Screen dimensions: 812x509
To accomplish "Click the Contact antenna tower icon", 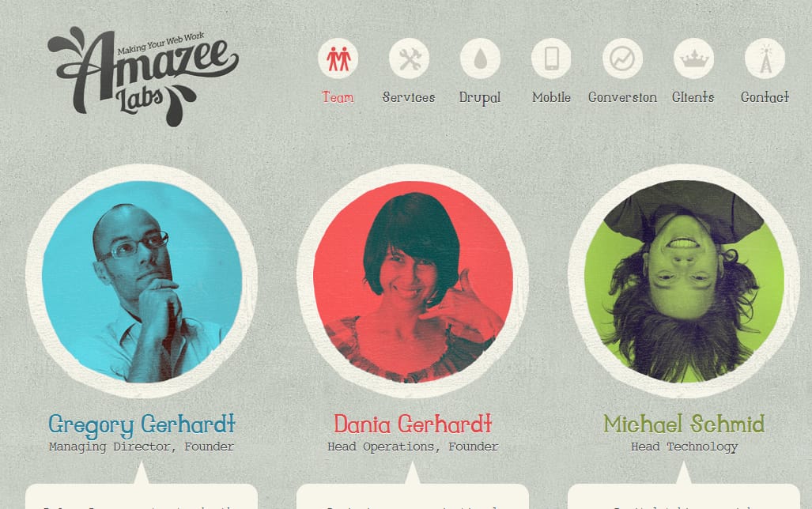I will (x=765, y=58).
